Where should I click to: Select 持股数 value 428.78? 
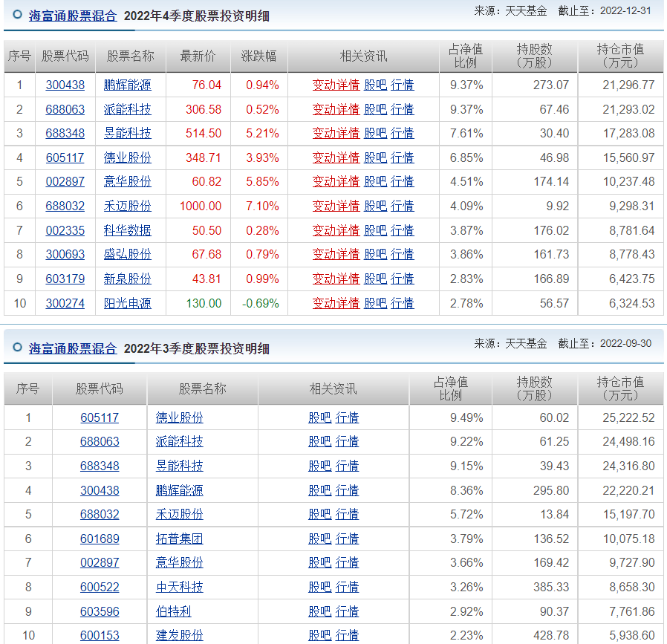pyautogui.click(x=551, y=636)
